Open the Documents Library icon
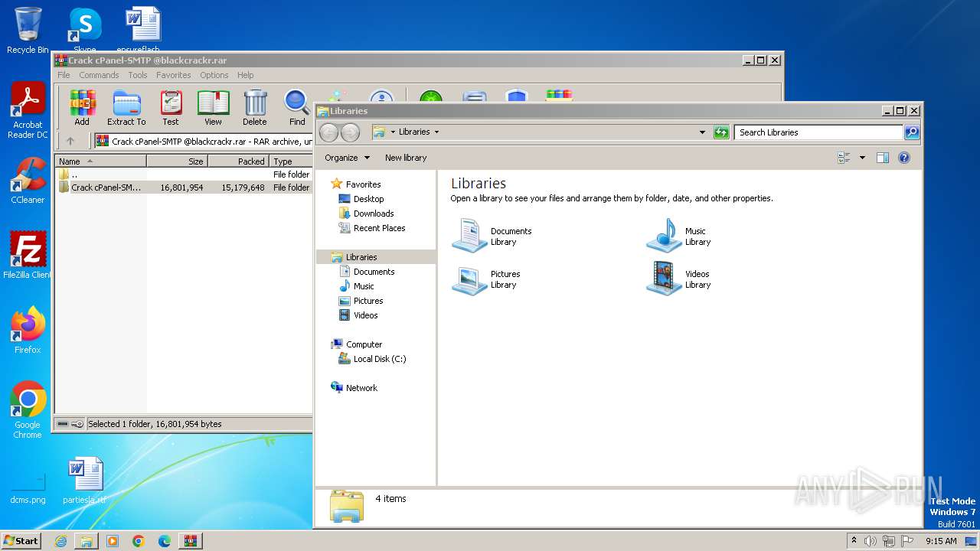Image resolution: width=980 pixels, height=551 pixels. coord(469,235)
